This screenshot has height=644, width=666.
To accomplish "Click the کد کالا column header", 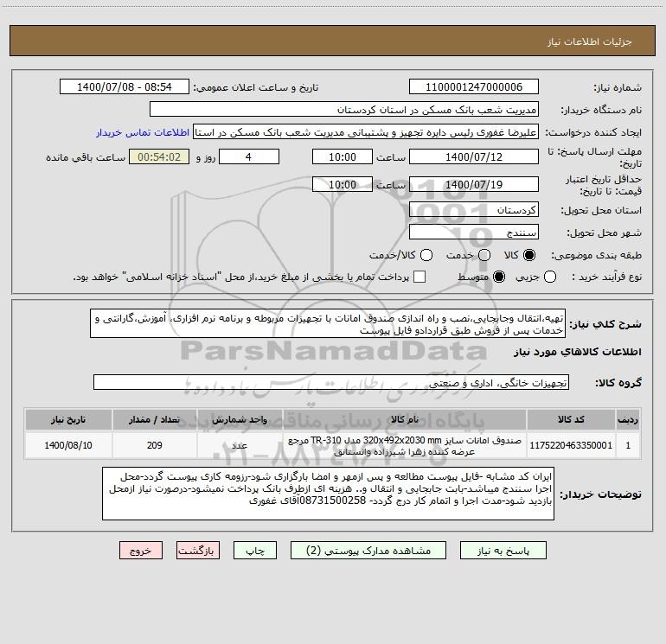I will pos(571,419).
